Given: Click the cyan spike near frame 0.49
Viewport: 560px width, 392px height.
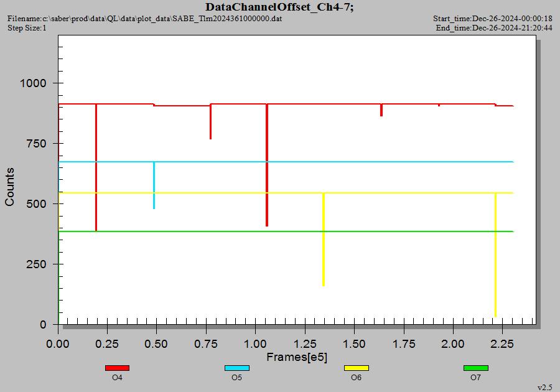Looking at the screenshot, I should (154, 185).
